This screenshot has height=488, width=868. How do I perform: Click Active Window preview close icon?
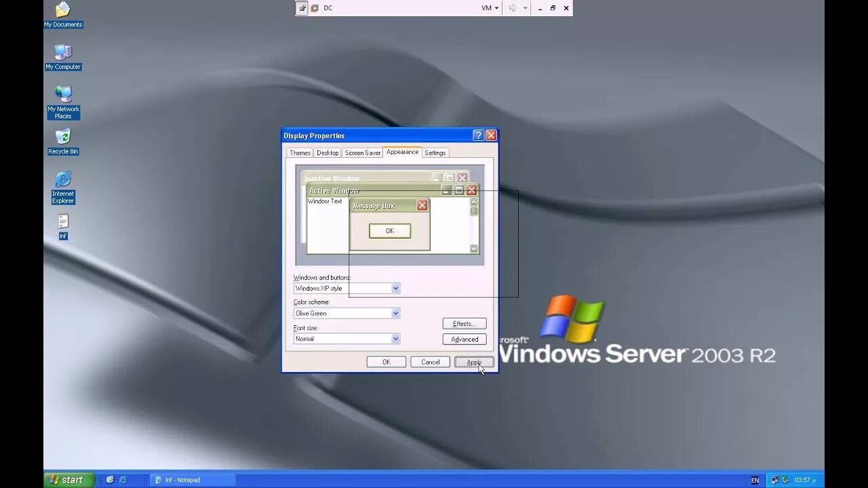pyautogui.click(x=471, y=190)
